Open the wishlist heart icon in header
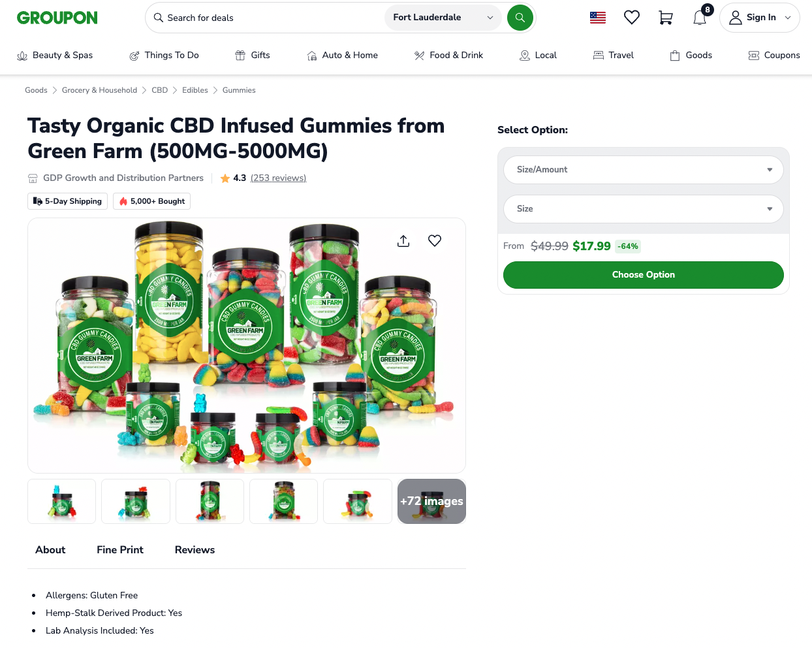 coord(631,18)
